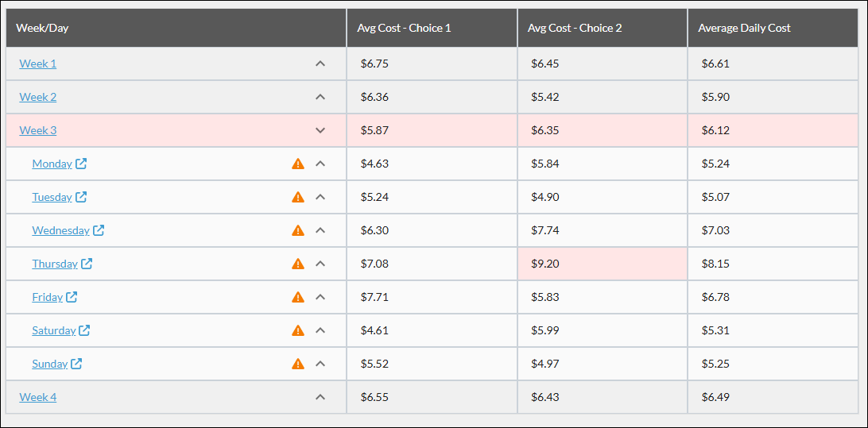
Task: Click Saturday's external link icon
Action: tap(84, 330)
